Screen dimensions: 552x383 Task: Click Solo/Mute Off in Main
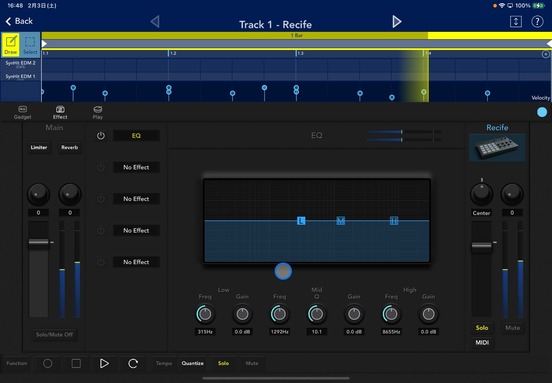tap(55, 334)
